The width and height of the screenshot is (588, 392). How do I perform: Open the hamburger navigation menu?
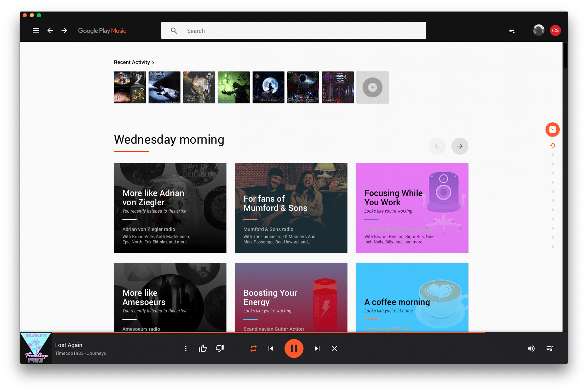click(36, 30)
